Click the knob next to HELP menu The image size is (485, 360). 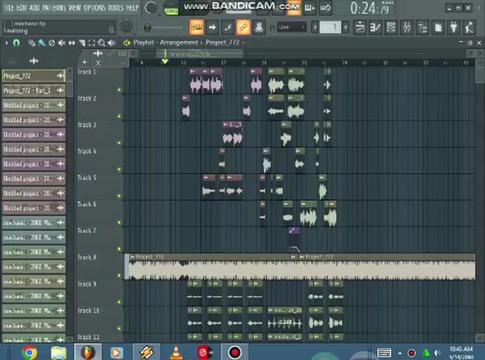click(x=150, y=8)
